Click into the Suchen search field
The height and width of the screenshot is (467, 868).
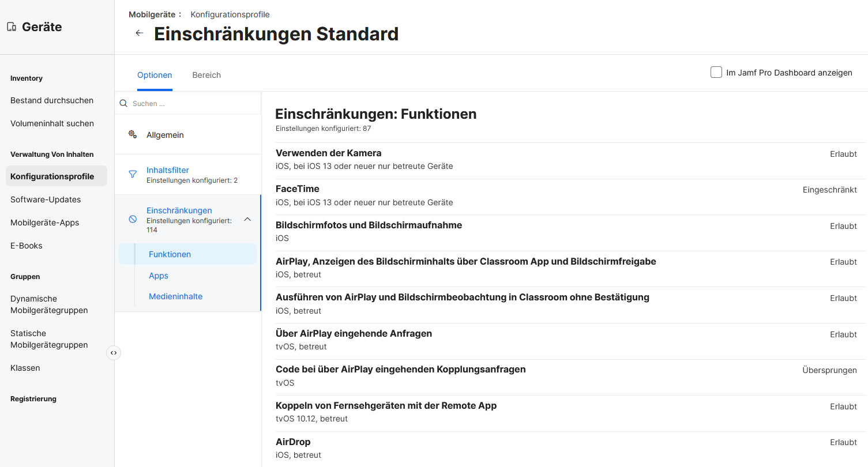[190, 104]
